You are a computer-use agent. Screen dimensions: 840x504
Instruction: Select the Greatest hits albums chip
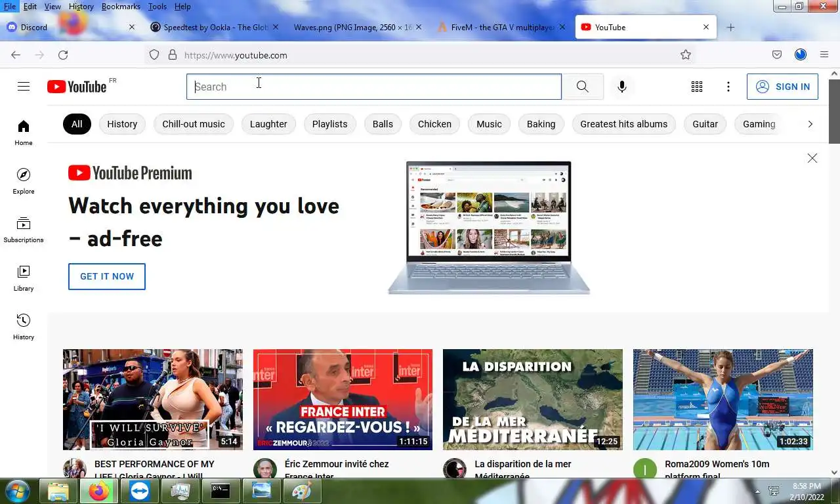pos(623,124)
